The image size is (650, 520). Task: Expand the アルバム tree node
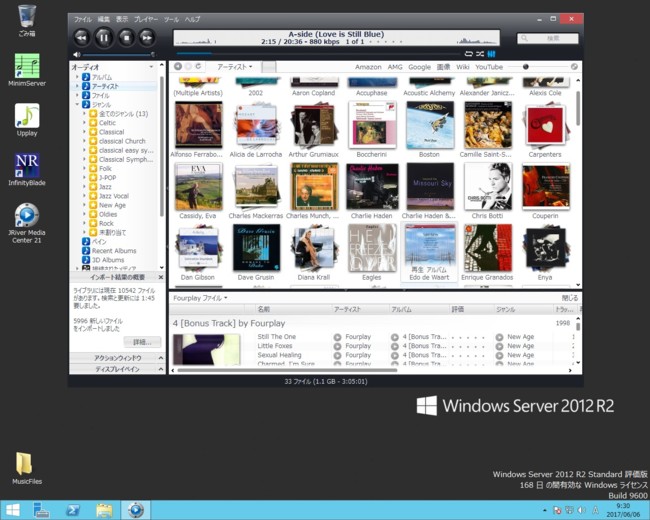[x=77, y=77]
